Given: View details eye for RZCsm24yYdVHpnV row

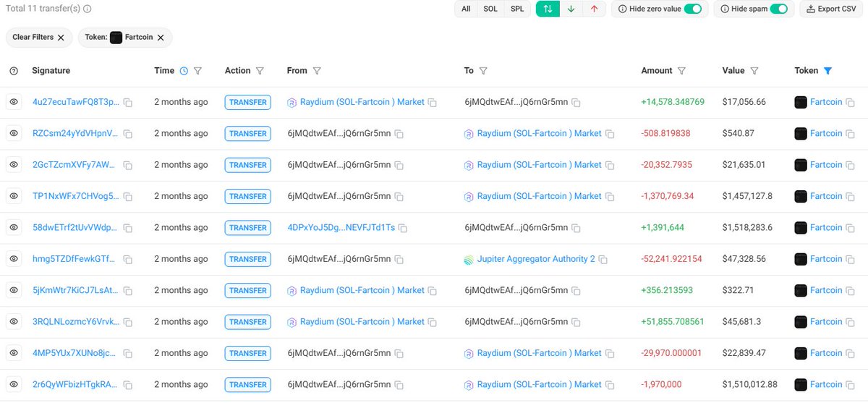Looking at the screenshot, I should coord(14,134).
